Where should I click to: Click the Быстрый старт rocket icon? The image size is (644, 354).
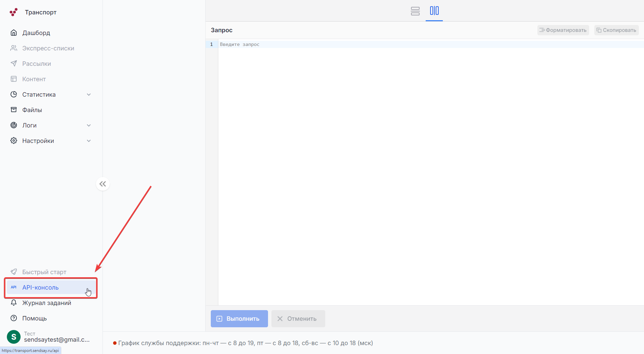pyautogui.click(x=14, y=272)
